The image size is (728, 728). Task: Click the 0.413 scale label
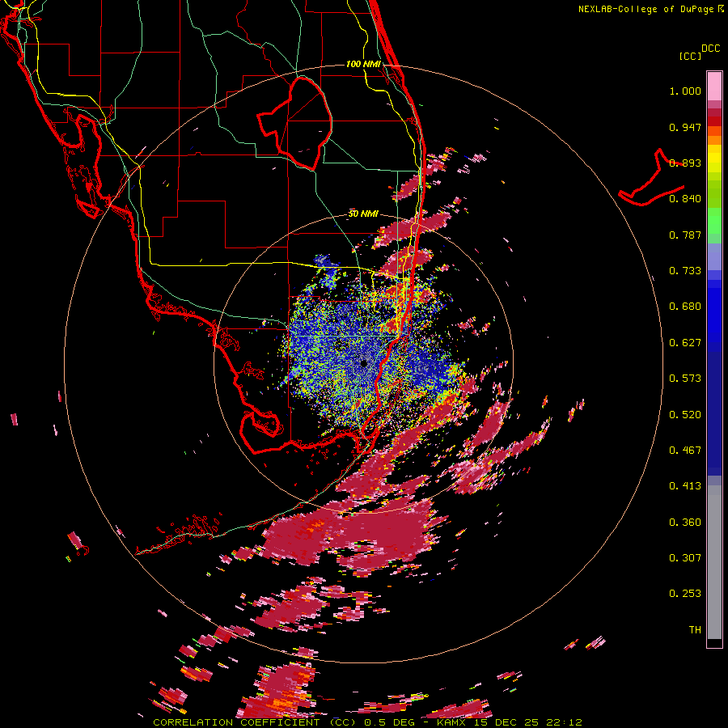click(685, 486)
